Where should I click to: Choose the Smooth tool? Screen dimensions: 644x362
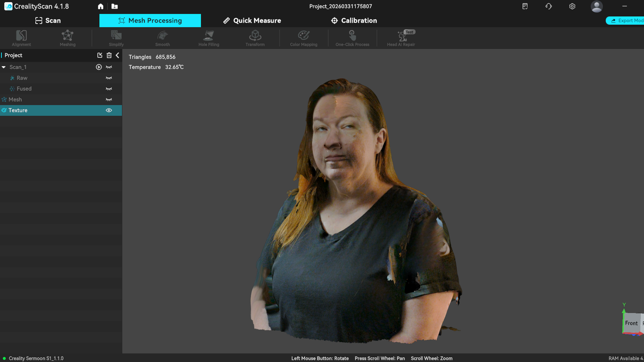(163, 38)
